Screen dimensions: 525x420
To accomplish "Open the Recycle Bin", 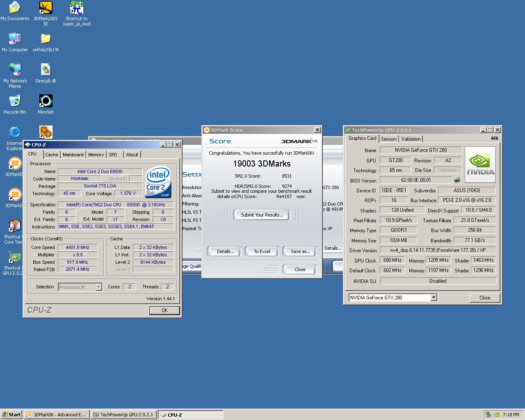I will [15, 105].
